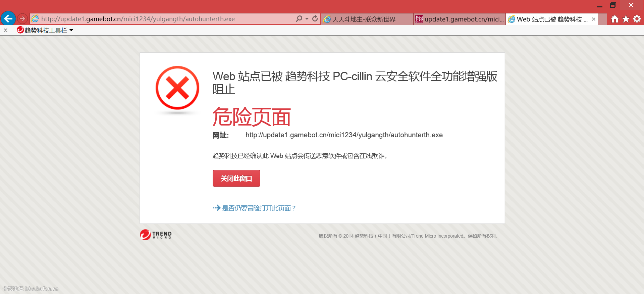This screenshot has width=644, height=294.
Task: Open the Tools gear icon
Action: point(637,19)
